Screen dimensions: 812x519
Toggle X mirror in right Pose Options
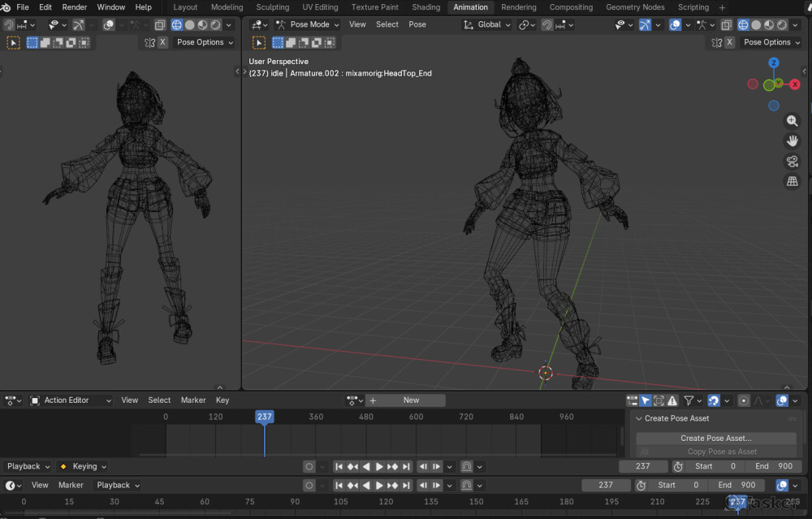click(x=728, y=42)
